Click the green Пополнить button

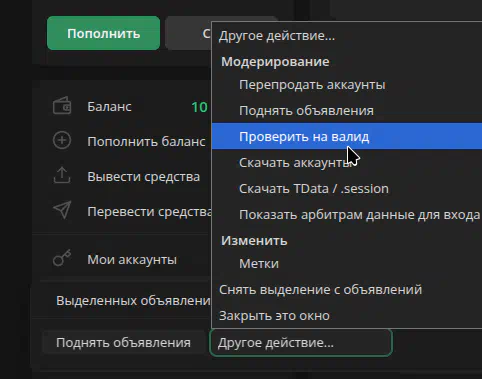[103, 33]
